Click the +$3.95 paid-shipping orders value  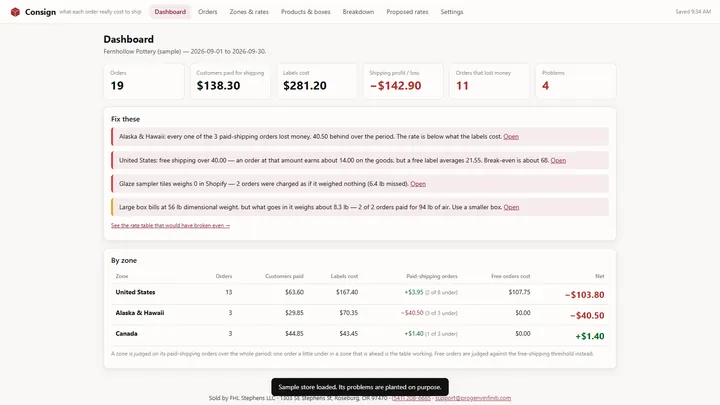(414, 292)
